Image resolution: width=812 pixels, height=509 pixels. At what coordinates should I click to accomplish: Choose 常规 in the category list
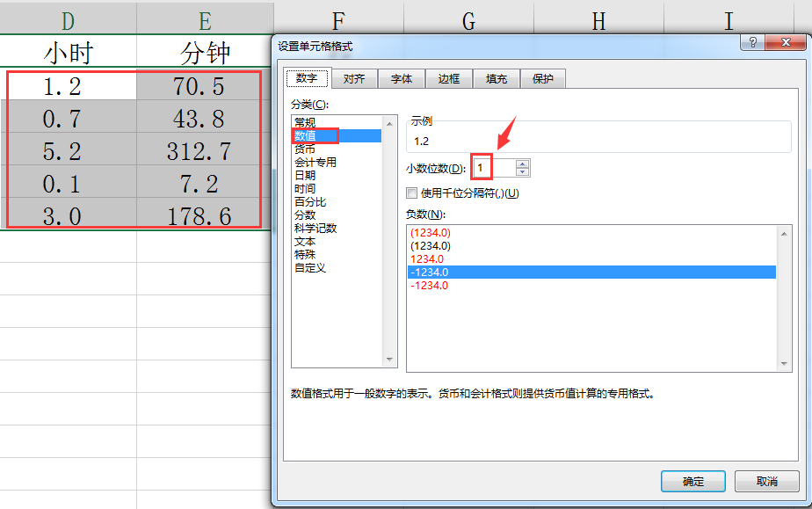pos(337,123)
